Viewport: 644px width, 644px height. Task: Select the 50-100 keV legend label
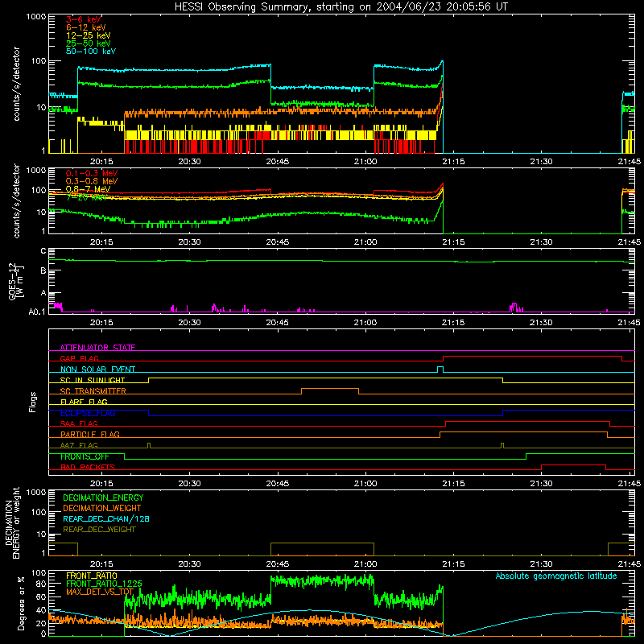point(91,52)
